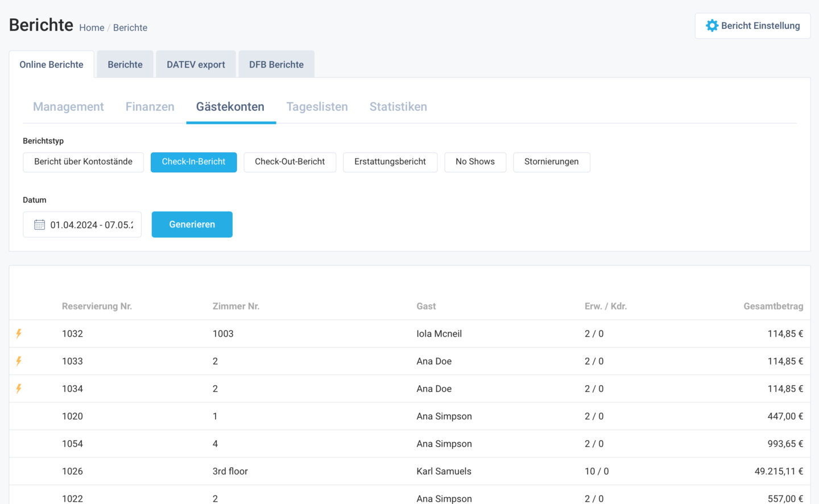The width and height of the screenshot is (819, 504).
Task: Select Bericht über Kontostände report type
Action: [83, 162]
